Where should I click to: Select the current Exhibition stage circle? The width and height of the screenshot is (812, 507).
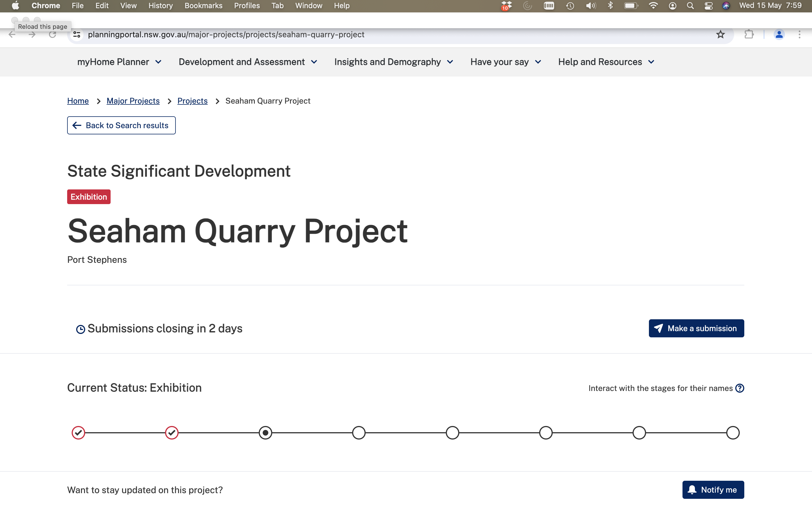click(265, 432)
